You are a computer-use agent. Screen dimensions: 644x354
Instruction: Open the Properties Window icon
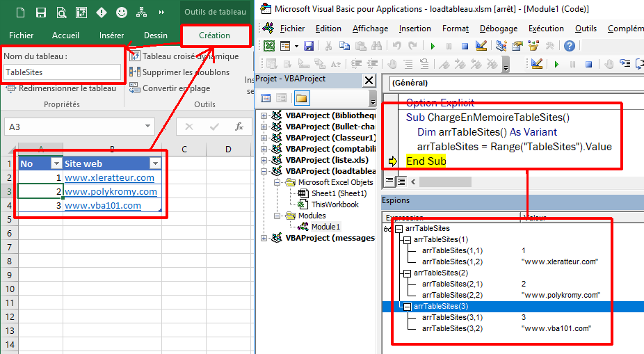point(517,46)
